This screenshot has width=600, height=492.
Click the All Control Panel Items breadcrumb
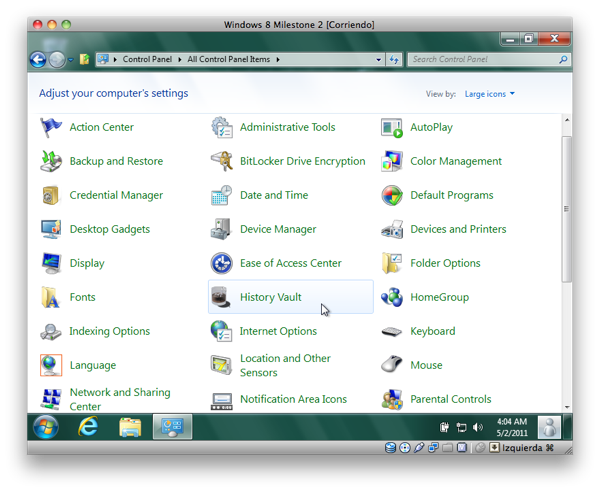[228, 59]
